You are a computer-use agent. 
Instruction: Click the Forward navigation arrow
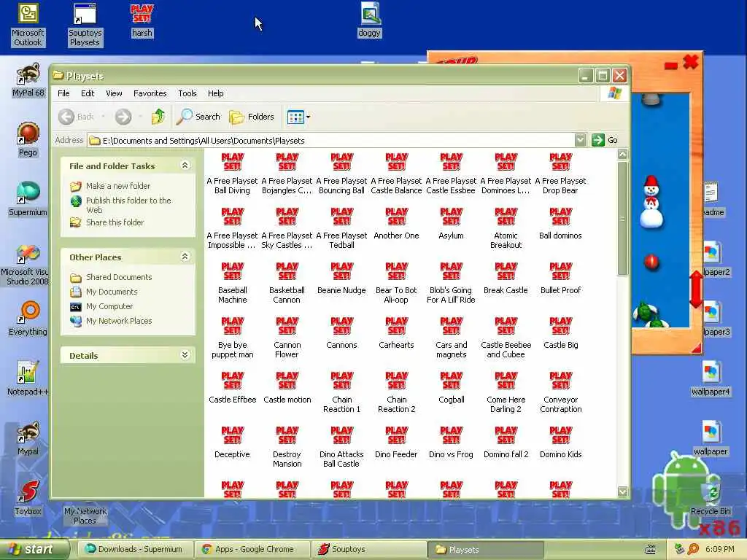[x=123, y=117]
